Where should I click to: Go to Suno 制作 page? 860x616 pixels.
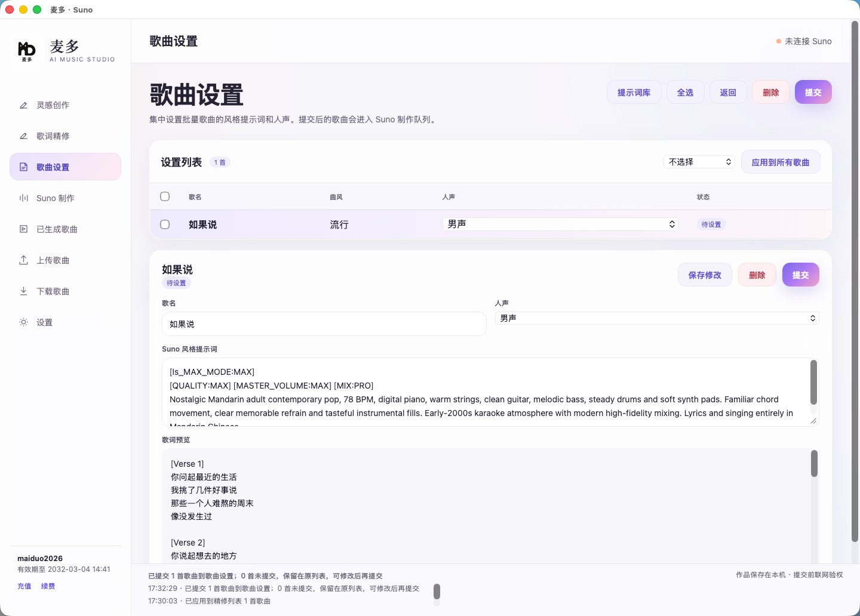(65, 198)
